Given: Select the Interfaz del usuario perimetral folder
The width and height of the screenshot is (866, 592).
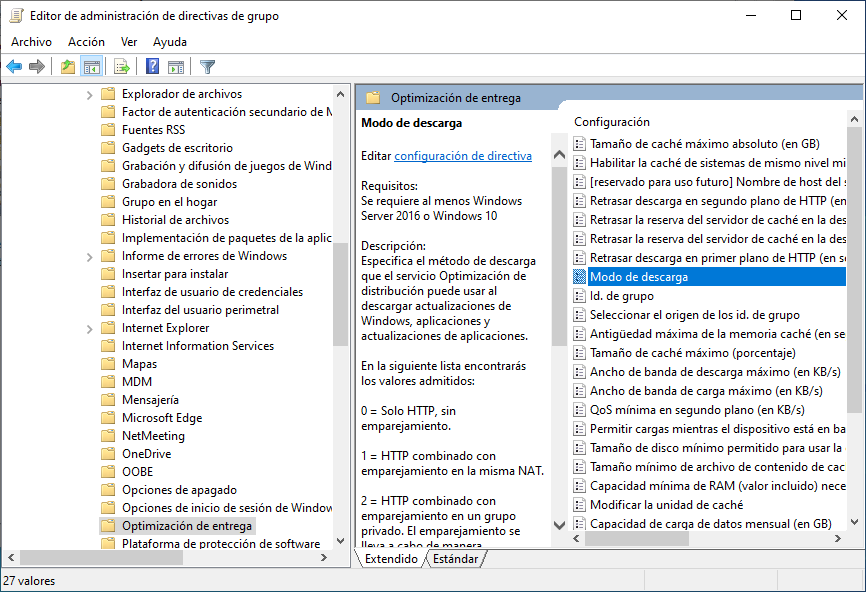Looking at the screenshot, I should 200,310.
